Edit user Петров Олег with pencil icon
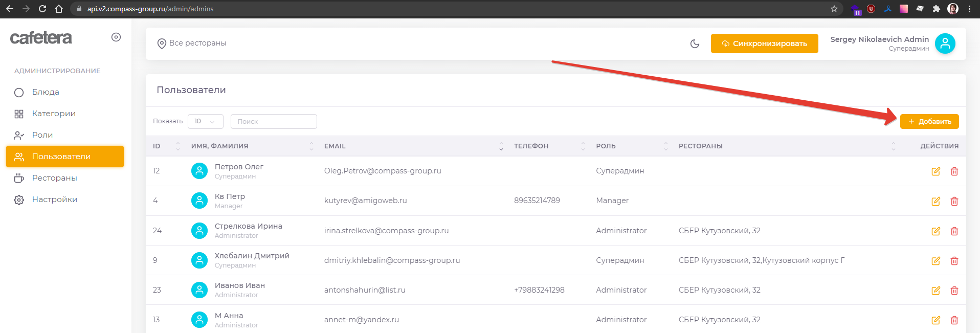 (936, 171)
